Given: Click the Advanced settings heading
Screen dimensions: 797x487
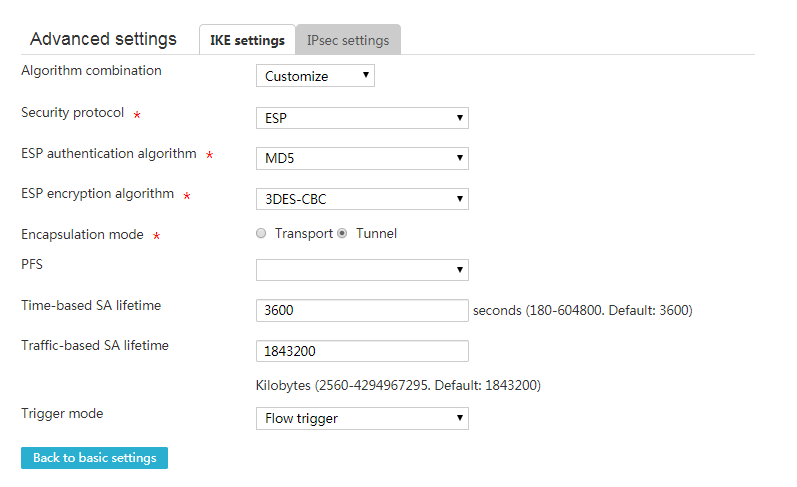Looking at the screenshot, I should pyautogui.click(x=103, y=39).
